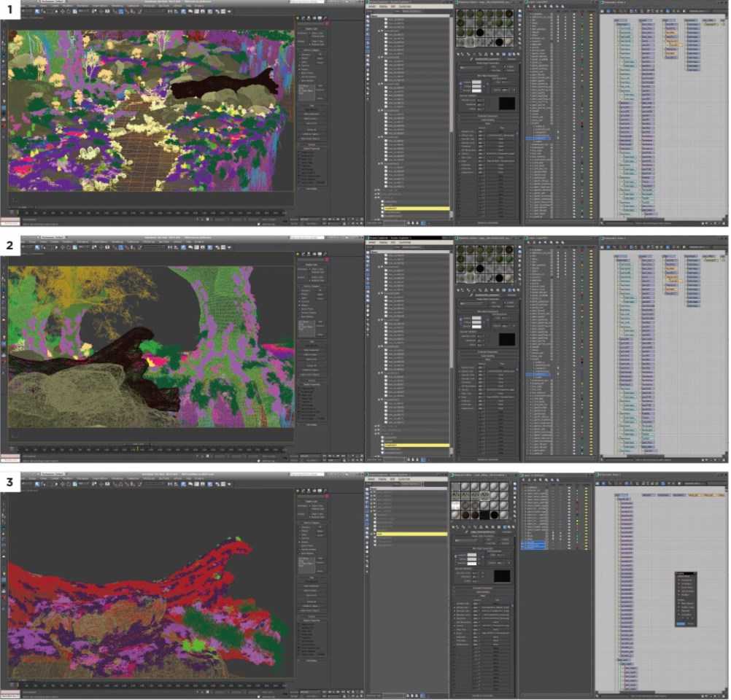The image size is (731, 700).
Task: Click Get Material icon, top Material Editor
Action: click(458, 54)
